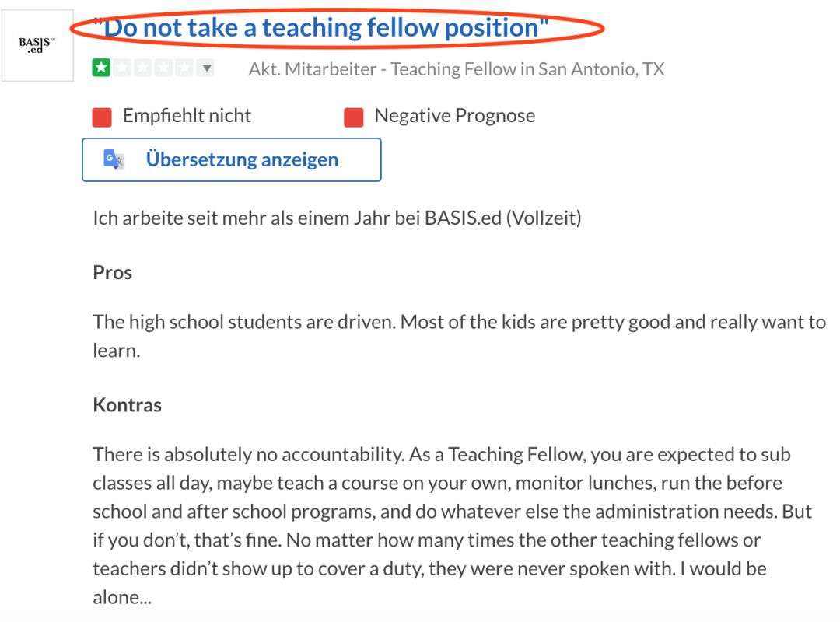Image resolution: width=840 pixels, height=622 pixels.
Task: Click the Pros section heading
Action: click(x=113, y=273)
